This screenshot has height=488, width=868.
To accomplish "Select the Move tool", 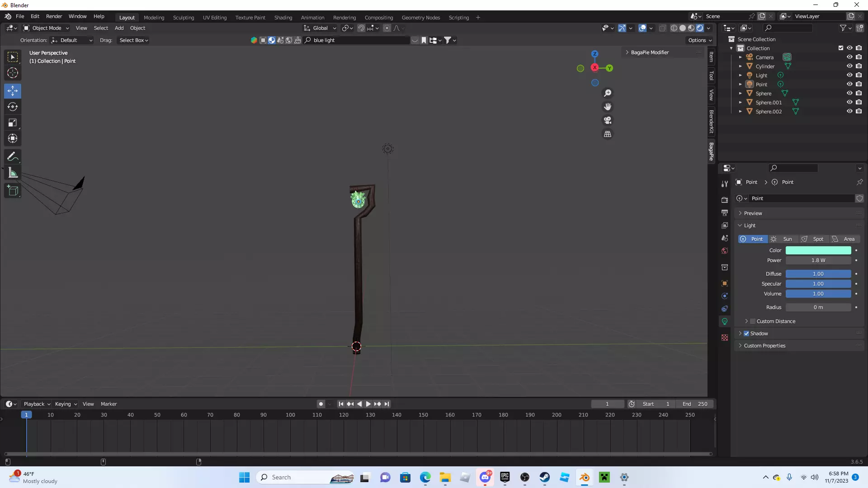I will point(13,91).
